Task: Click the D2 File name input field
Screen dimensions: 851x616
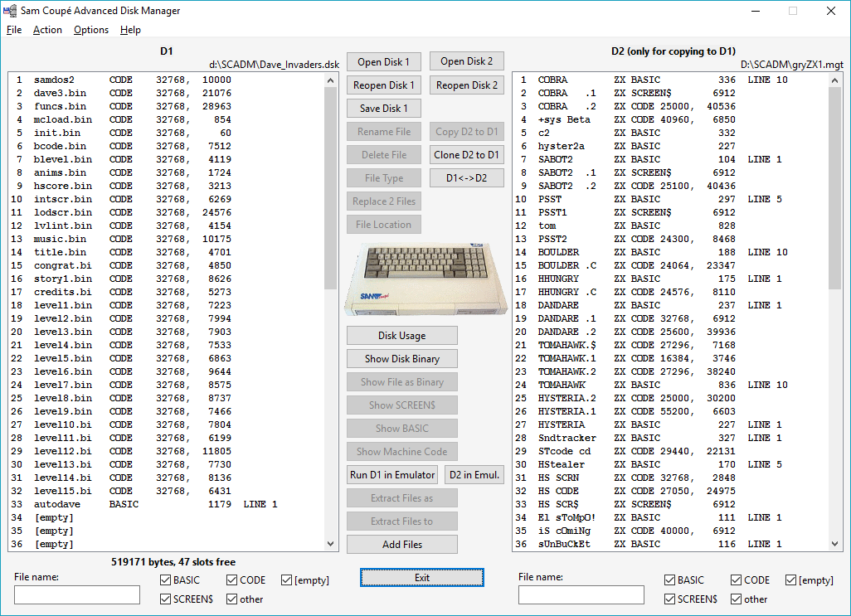Action: [581, 594]
